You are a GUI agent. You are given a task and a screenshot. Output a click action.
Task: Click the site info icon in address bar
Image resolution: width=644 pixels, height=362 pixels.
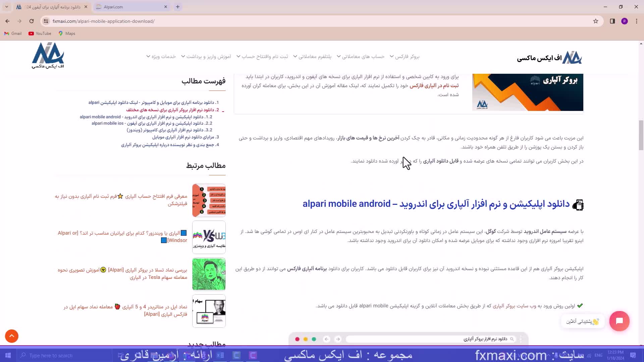[46, 21]
